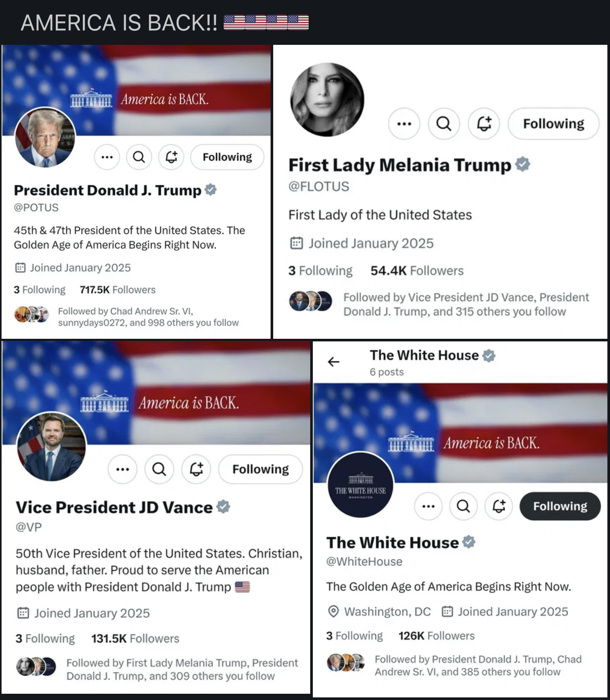This screenshot has height=700, width=610.
Task: Enable post notifications for the @FLOTUS account
Action: pos(484,124)
